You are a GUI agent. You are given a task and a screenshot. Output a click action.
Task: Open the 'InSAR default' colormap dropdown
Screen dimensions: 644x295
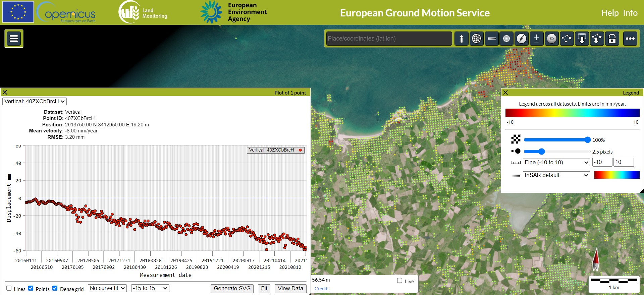coord(556,175)
